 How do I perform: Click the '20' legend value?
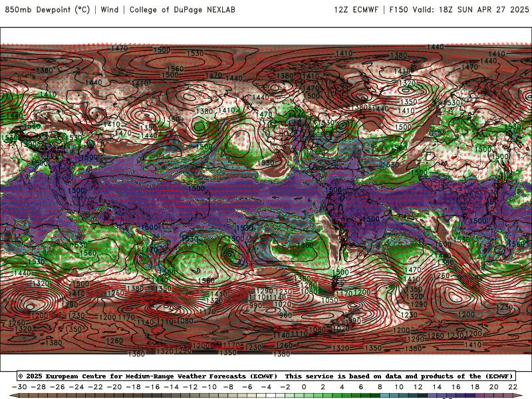[x=494, y=387]
